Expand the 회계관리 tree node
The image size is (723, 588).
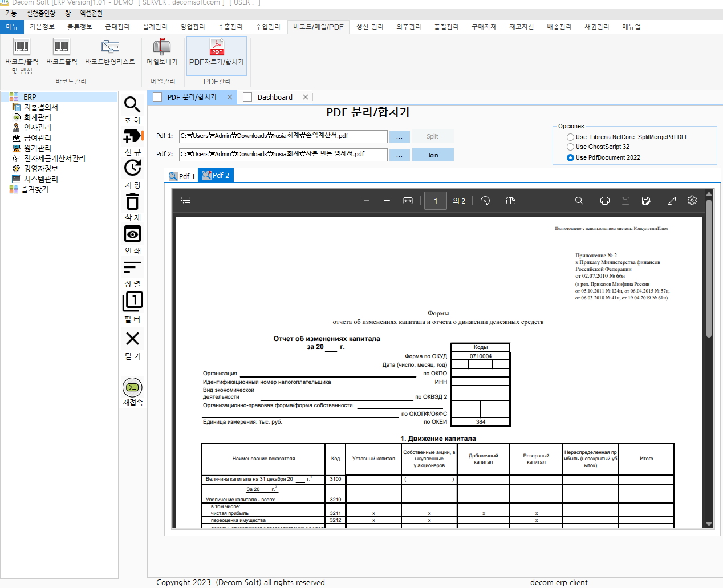point(36,117)
